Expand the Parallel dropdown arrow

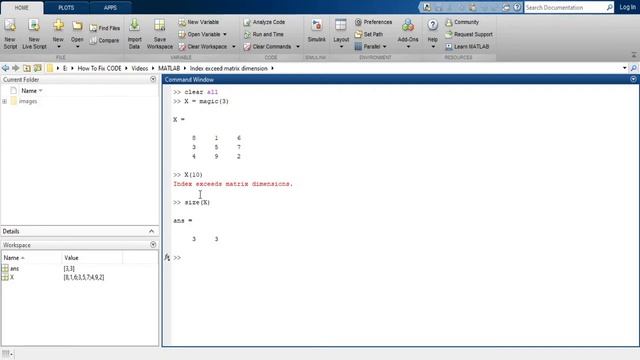384,47
